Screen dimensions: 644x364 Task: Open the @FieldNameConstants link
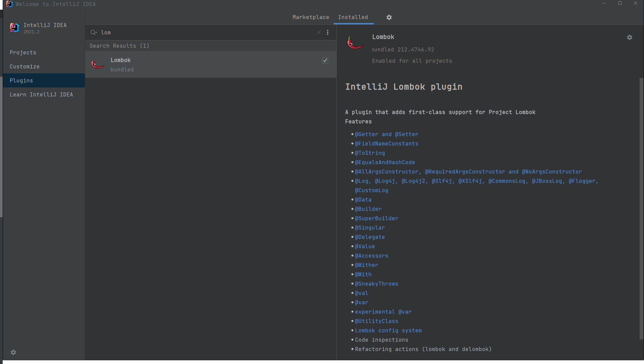386,143
